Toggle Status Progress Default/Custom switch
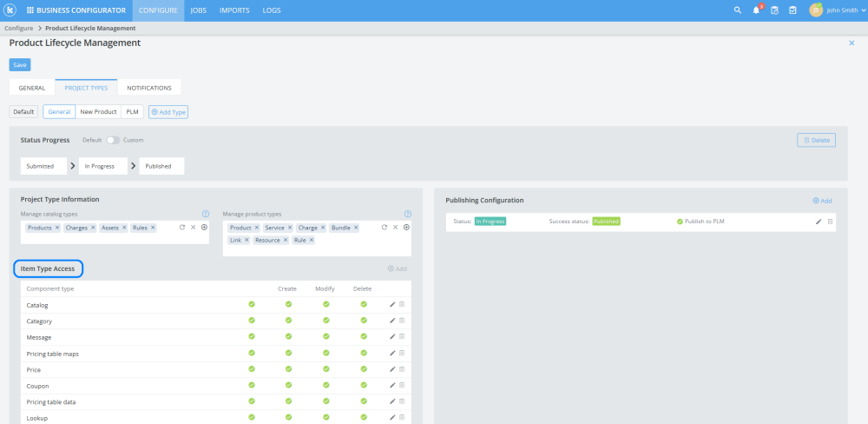Screen dimensions: 868x424 113,140
